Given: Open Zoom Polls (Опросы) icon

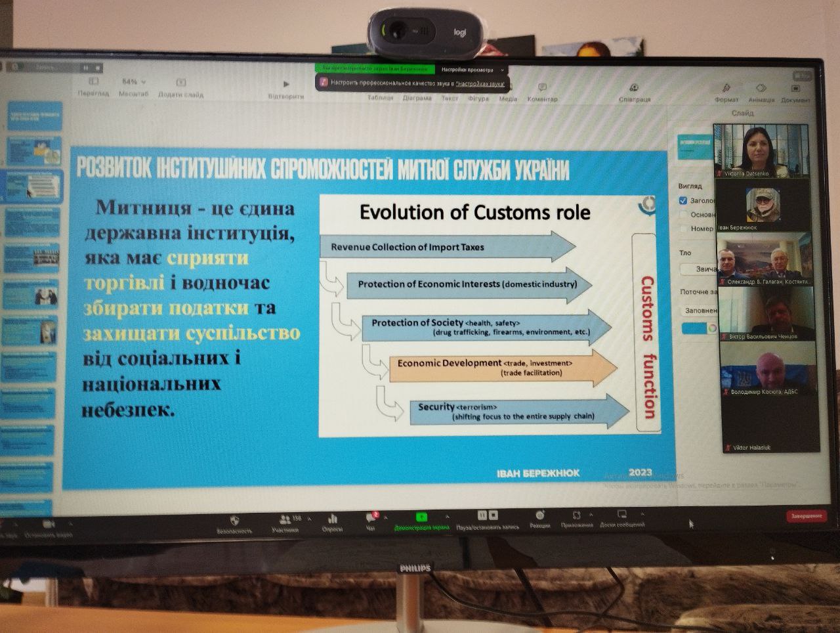Looking at the screenshot, I should pos(332,519).
